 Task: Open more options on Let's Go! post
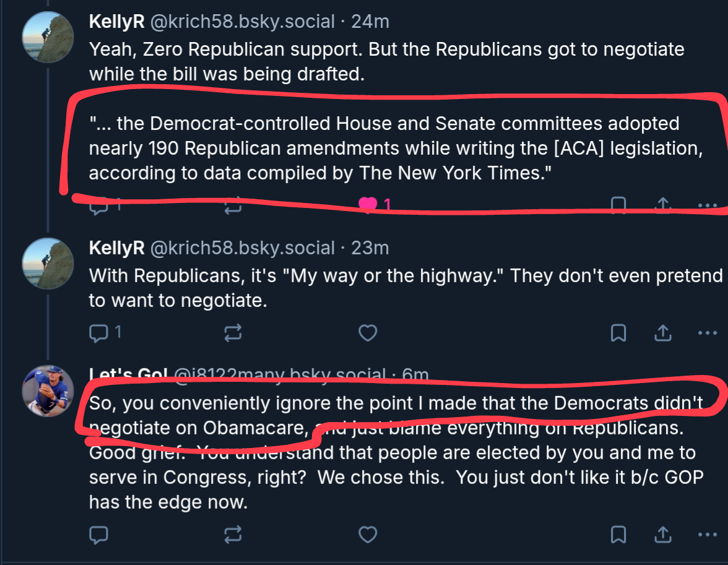pos(707,534)
